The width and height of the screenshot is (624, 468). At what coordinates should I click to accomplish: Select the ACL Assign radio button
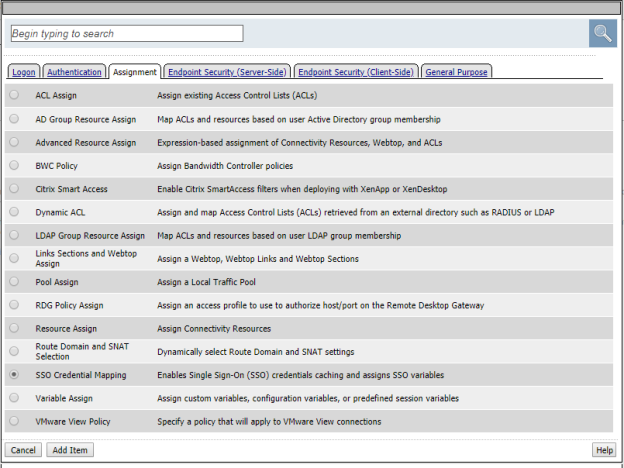click(14, 95)
